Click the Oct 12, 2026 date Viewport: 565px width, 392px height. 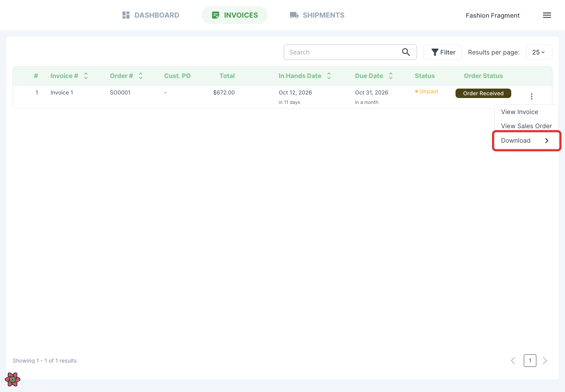[x=295, y=93]
